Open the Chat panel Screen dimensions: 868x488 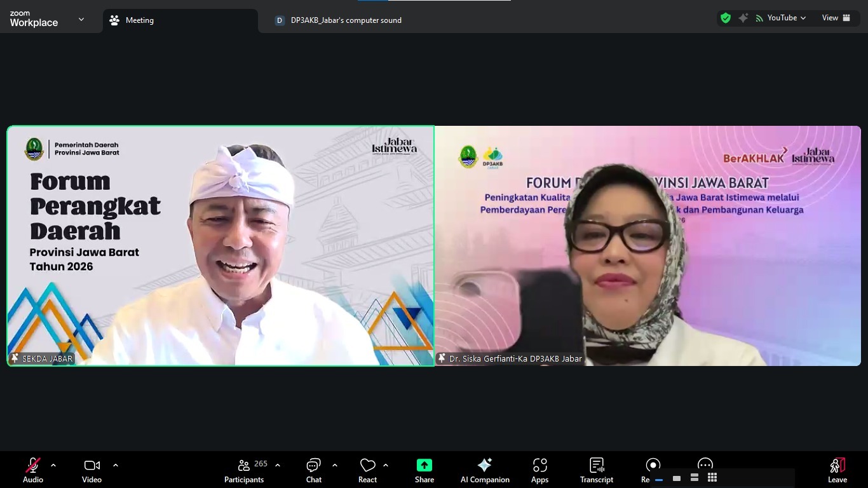pyautogui.click(x=313, y=470)
